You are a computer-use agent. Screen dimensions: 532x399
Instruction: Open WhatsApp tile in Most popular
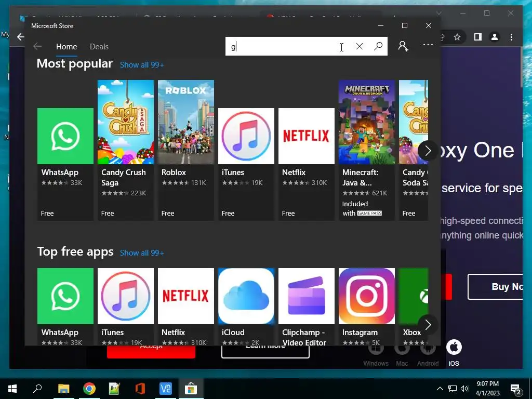[x=65, y=164]
